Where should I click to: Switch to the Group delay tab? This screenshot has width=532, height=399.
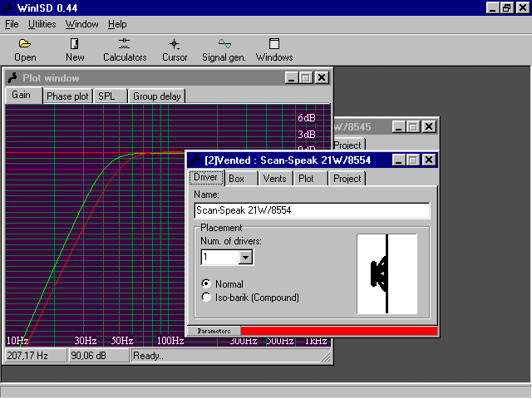click(x=157, y=96)
